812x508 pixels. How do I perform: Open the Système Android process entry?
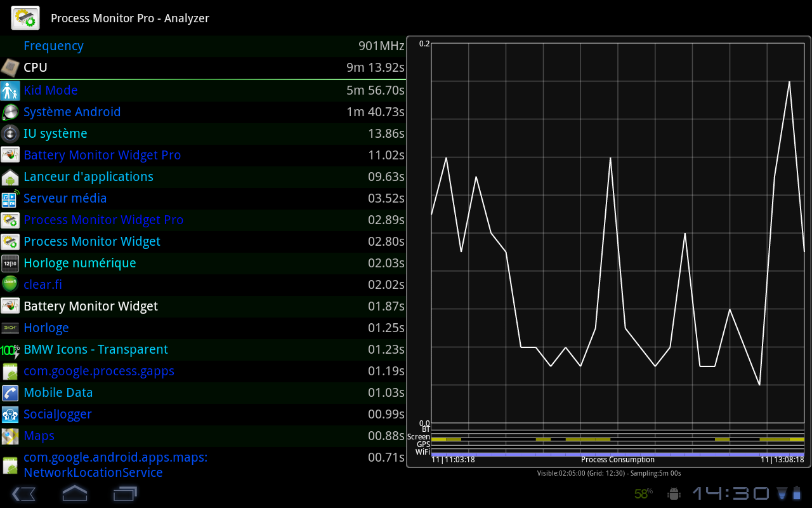point(203,112)
